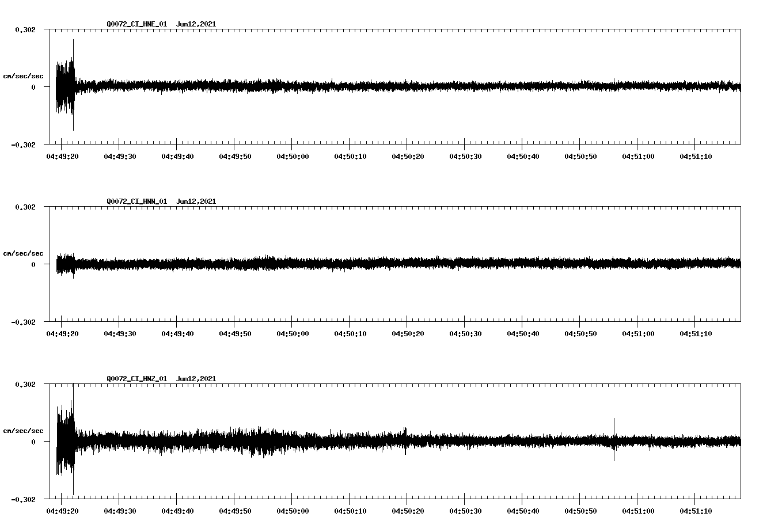Click the zero baseline label on HNZ plot

click(33, 442)
